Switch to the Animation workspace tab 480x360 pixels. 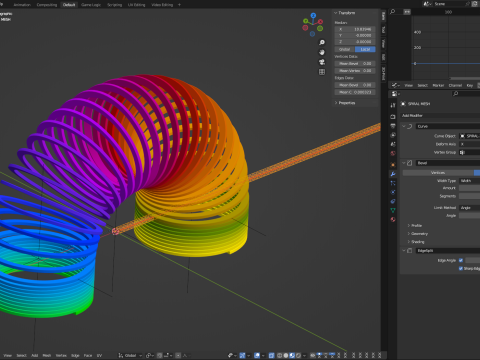pyautogui.click(x=22, y=5)
